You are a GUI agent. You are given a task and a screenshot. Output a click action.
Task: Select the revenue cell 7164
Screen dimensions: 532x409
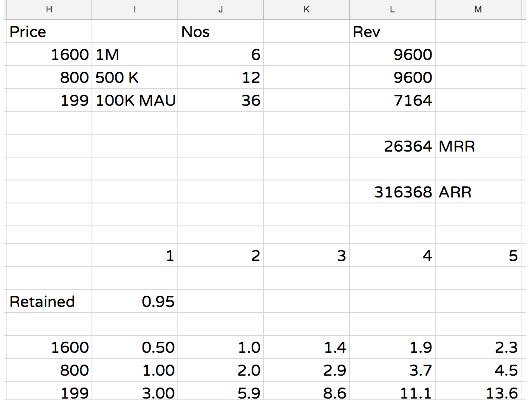click(x=392, y=100)
